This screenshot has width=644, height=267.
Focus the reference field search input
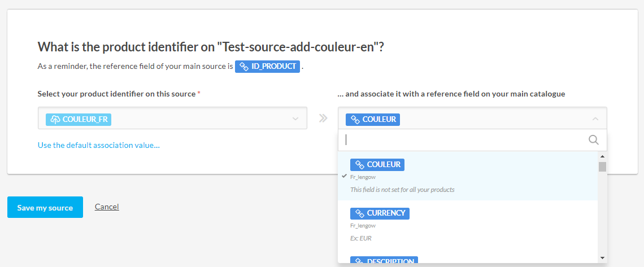(463, 140)
